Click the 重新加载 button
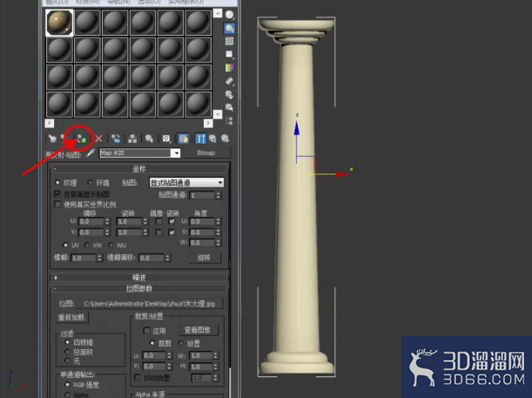 point(71,318)
